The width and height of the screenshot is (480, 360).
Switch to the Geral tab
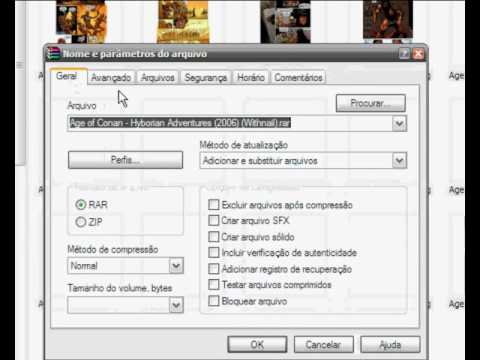(x=68, y=76)
